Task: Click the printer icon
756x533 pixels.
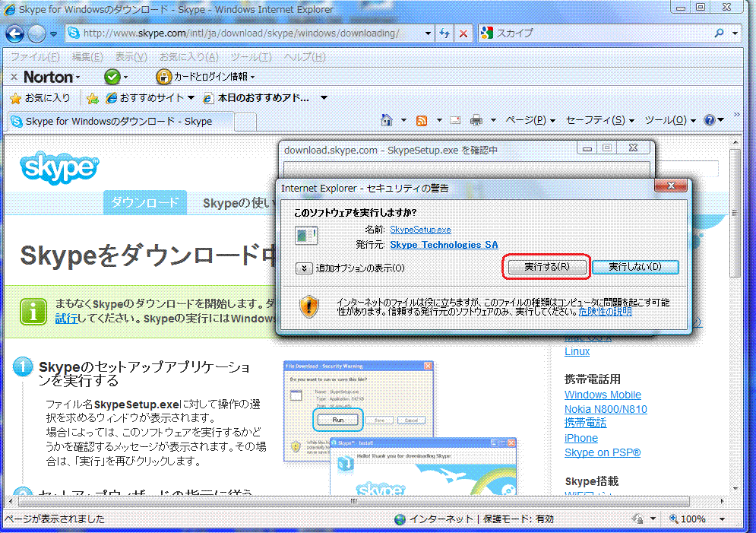Action: click(476, 120)
